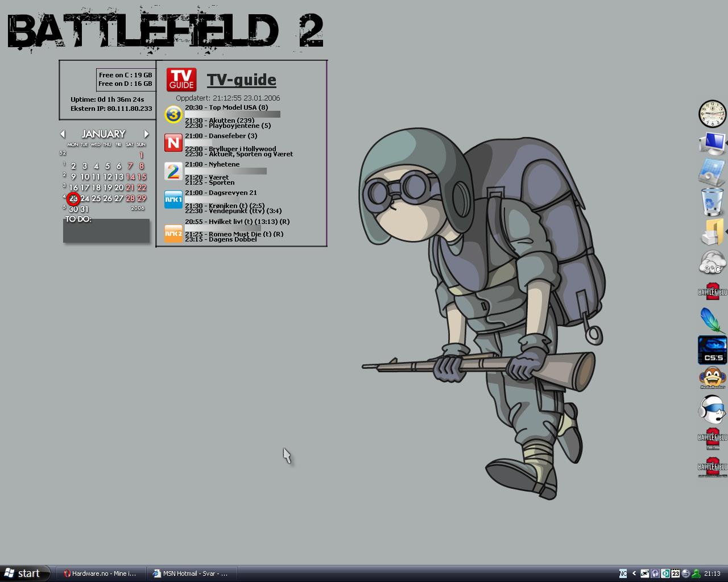Click the 21:25 Sporten listing
This screenshot has height=582, width=728.
[210, 182]
